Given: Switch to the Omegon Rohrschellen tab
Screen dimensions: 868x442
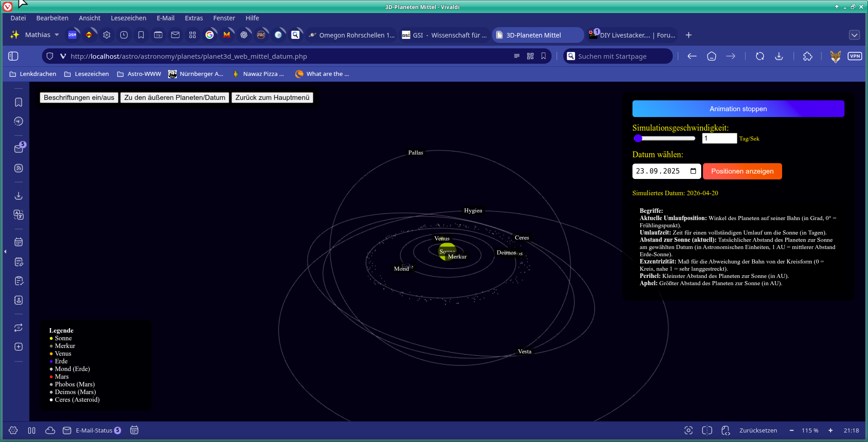Looking at the screenshot, I should pyautogui.click(x=352, y=35).
